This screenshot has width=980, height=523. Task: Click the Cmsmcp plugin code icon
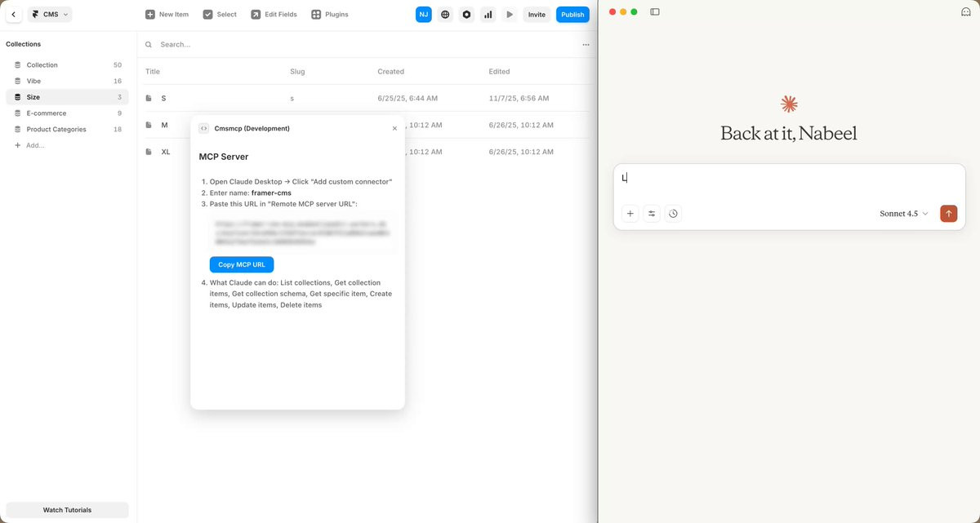pos(204,128)
